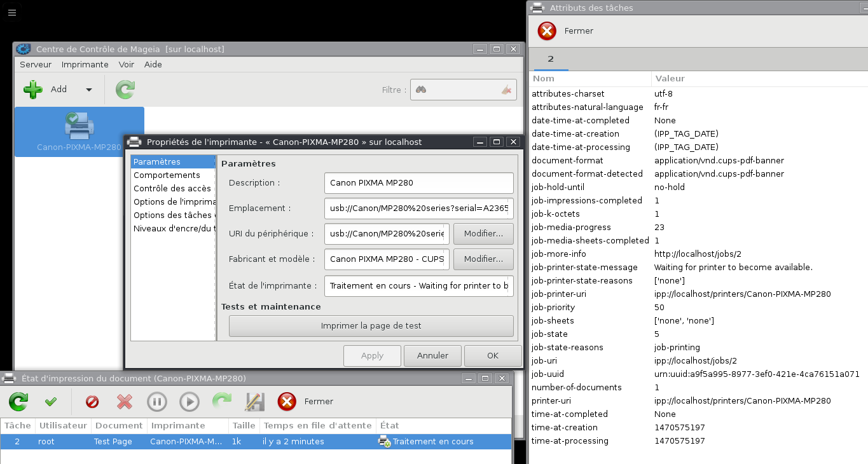
Task: Click Imprimer la page de test
Action: coord(371,325)
